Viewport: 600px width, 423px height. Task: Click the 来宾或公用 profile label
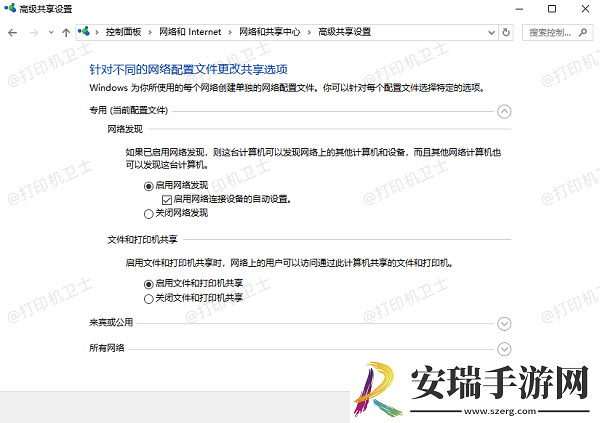(111, 322)
